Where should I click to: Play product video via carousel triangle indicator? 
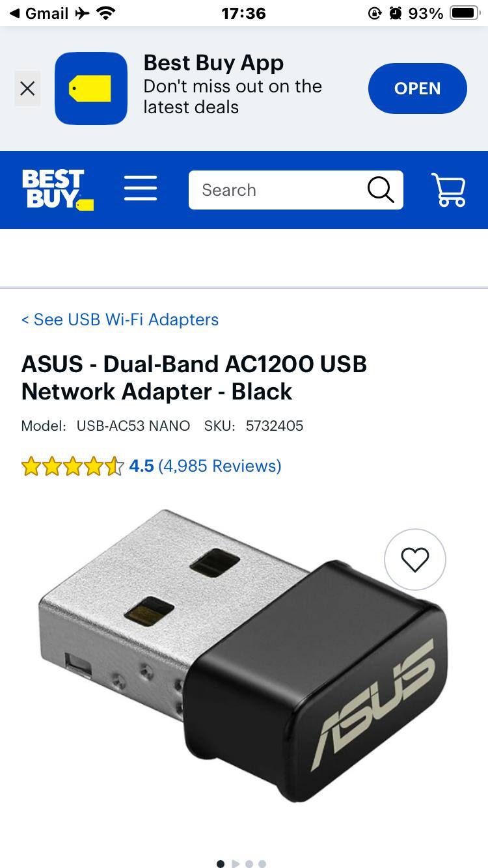236,863
